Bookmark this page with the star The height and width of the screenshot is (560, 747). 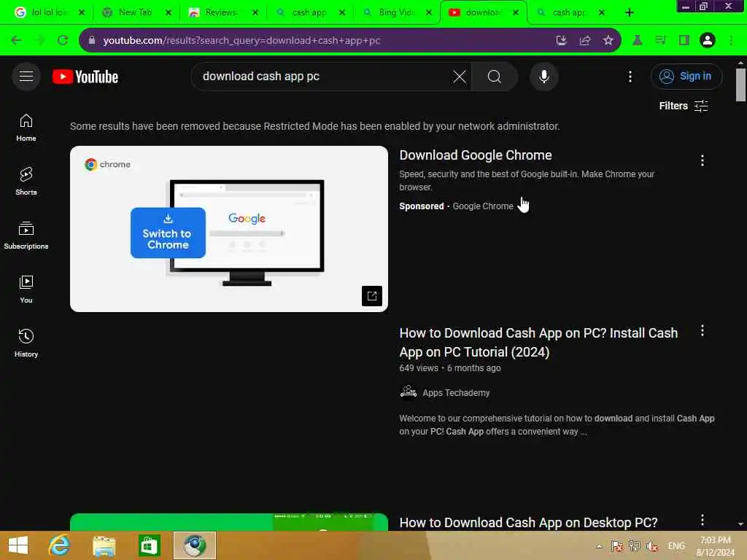click(x=608, y=41)
